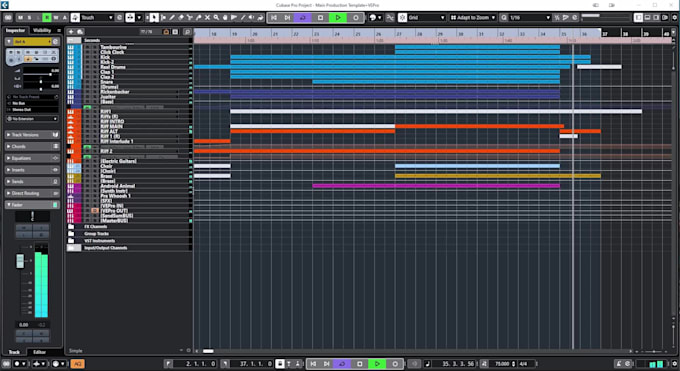The height and width of the screenshot is (371, 680).
Task: Click the tempo track icon beside 75.000
Action: pos(484,364)
